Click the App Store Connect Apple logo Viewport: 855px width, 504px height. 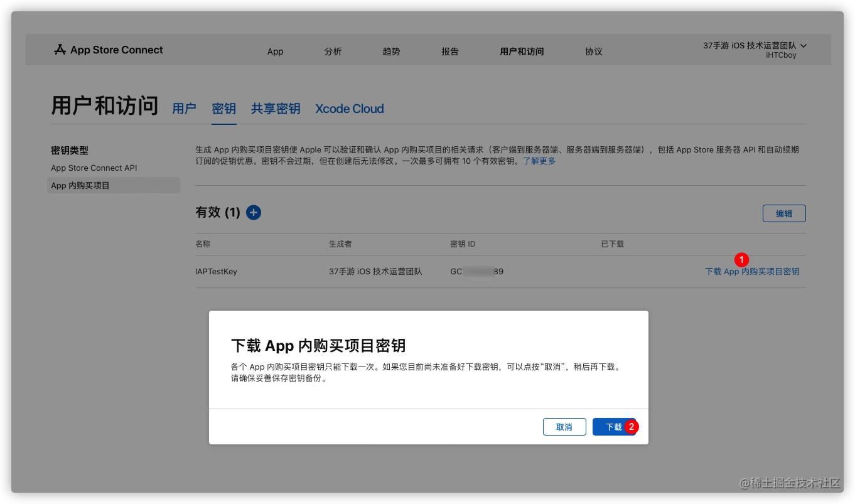60,50
